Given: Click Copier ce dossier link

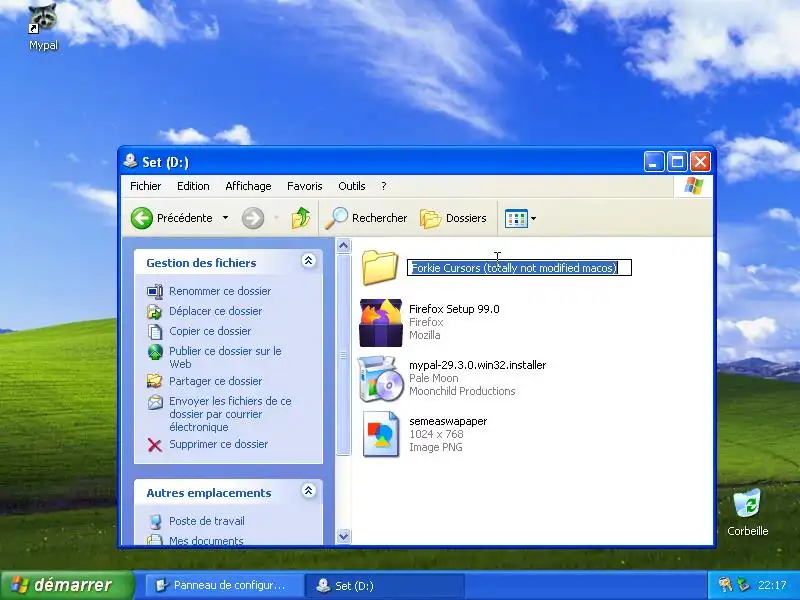Looking at the screenshot, I should pos(210,331).
